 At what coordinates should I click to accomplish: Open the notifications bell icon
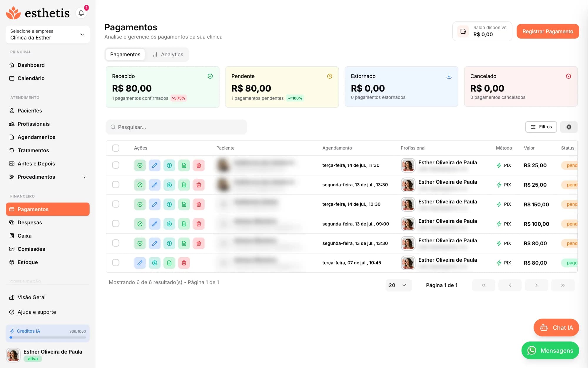[81, 13]
